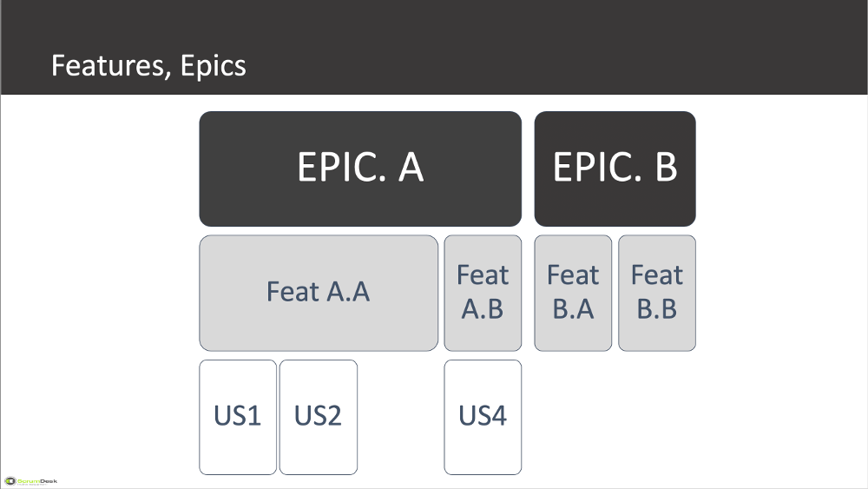Open the Feat A.B feature card
Screen dimensions: 868x489
pyautogui.click(x=483, y=293)
